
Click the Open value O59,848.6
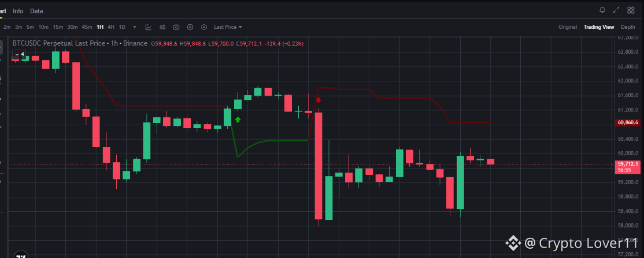pos(164,43)
